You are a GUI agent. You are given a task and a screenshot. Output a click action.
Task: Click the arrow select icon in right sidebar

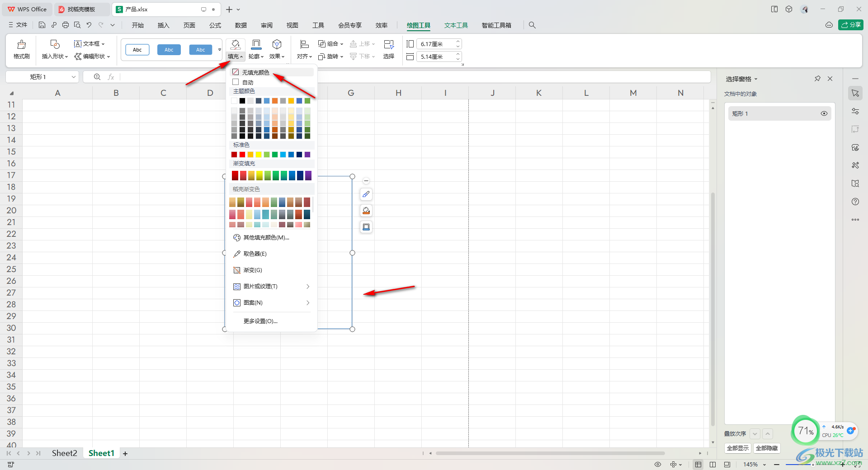855,93
